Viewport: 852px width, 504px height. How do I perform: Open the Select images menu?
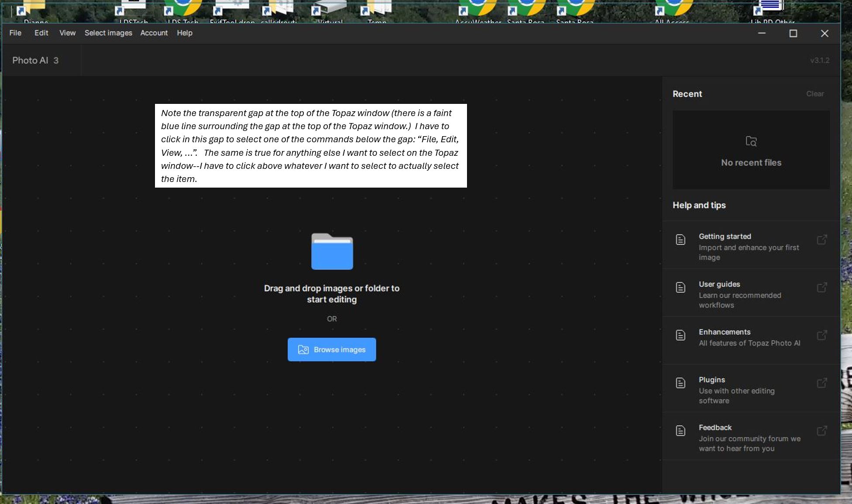108,33
